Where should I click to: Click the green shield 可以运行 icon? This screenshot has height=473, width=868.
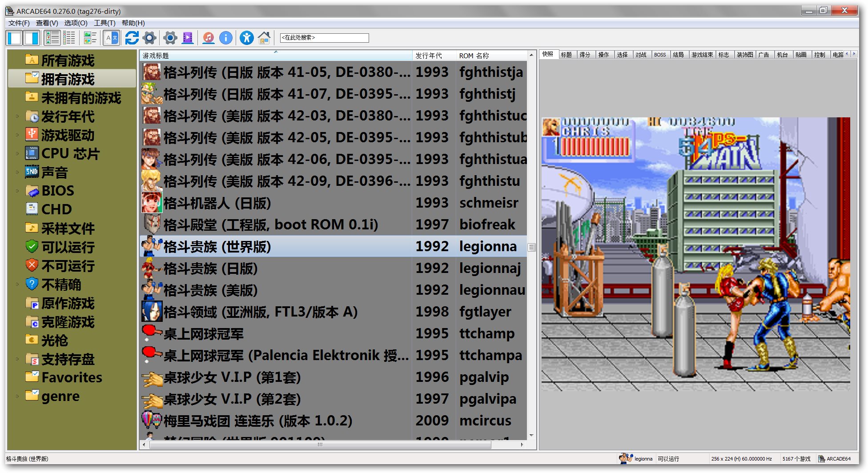[32, 246]
